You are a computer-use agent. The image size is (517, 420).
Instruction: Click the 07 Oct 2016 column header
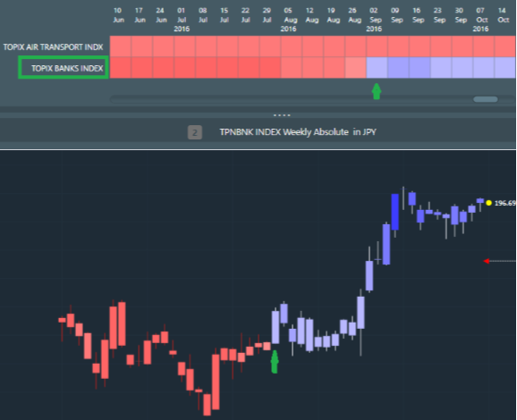pos(480,20)
